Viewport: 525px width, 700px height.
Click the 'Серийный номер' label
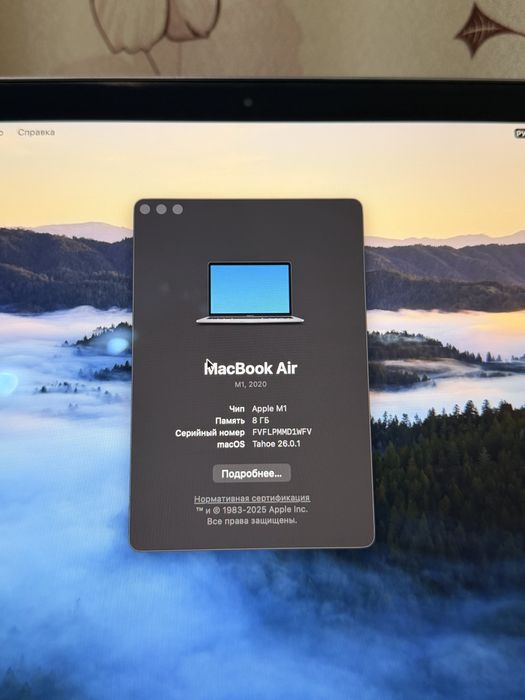pos(210,433)
